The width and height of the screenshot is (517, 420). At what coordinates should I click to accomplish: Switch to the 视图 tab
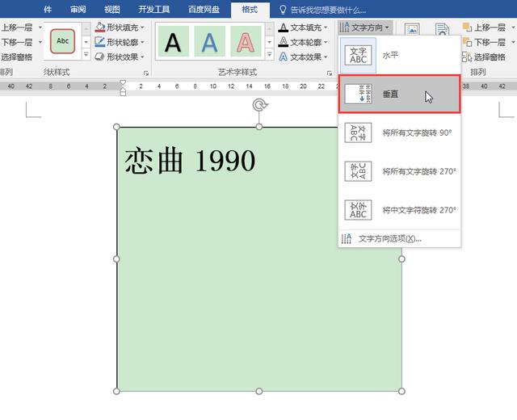[112, 9]
